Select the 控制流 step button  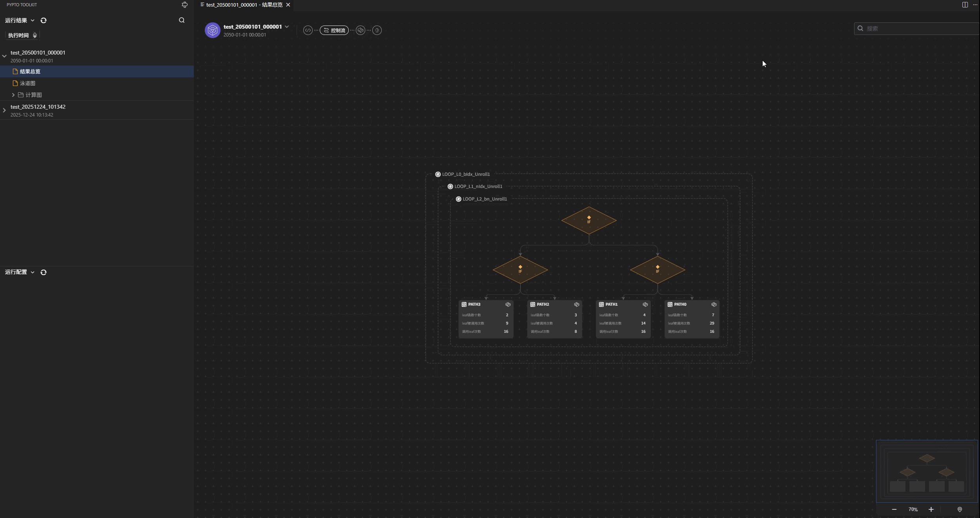(x=334, y=30)
